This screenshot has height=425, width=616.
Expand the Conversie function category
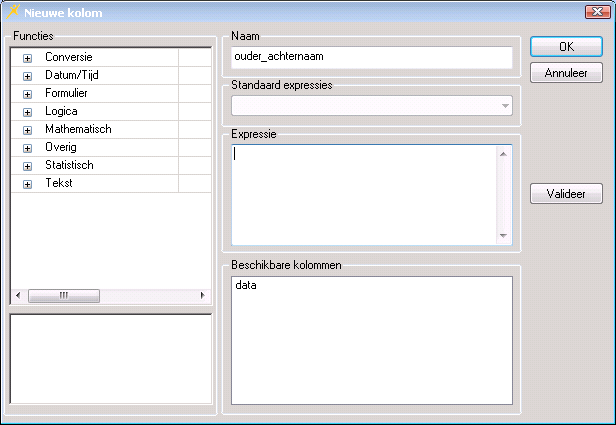coord(27,58)
